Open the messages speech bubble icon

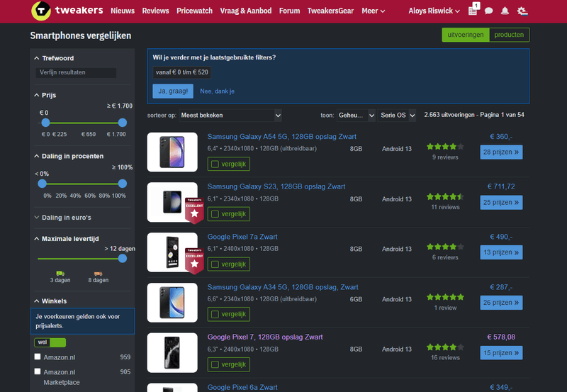pyautogui.click(x=488, y=11)
